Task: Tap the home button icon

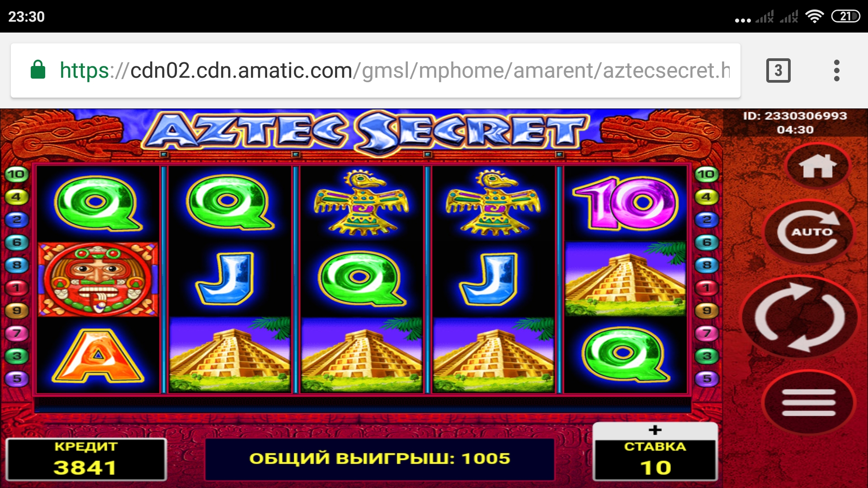Action: 817,166
